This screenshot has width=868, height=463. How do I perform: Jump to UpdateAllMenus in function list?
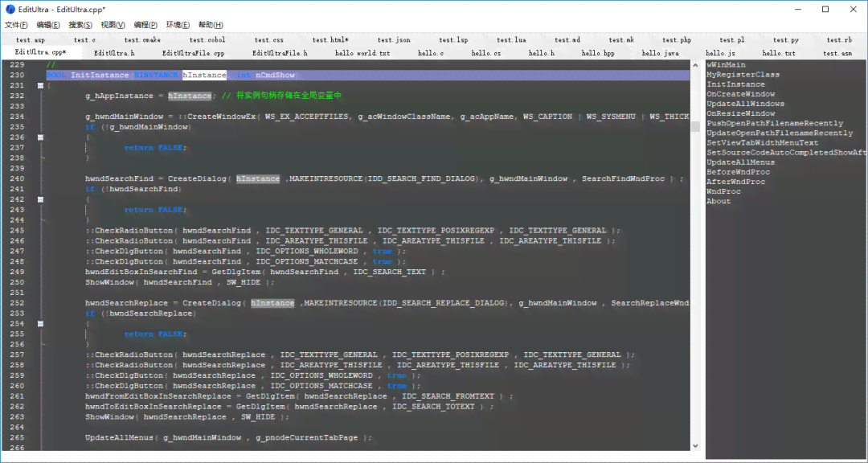click(x=741, y=162)
